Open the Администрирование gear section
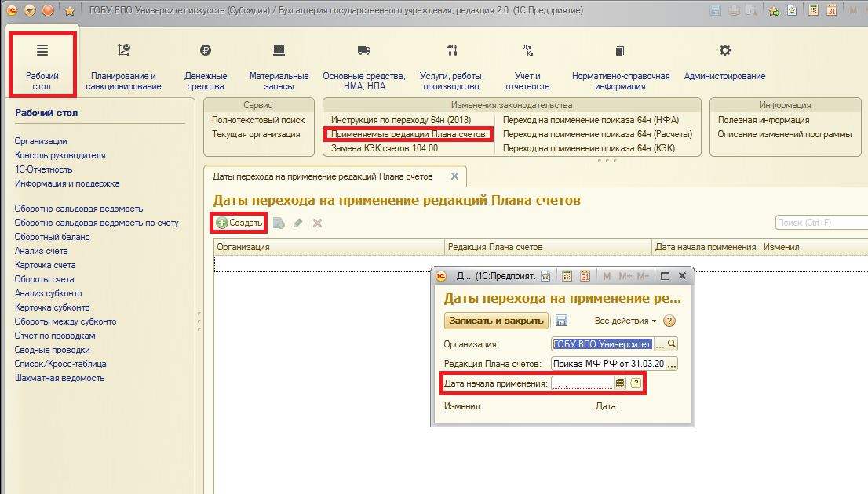The width and height of the screenshot is (868, 494). (x=724, y=61)
